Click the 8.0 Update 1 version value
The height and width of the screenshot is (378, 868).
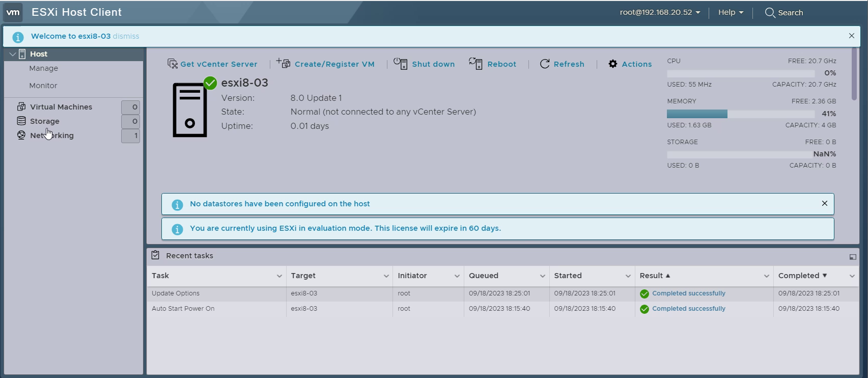pyautogui.click(x=316, y=98)
